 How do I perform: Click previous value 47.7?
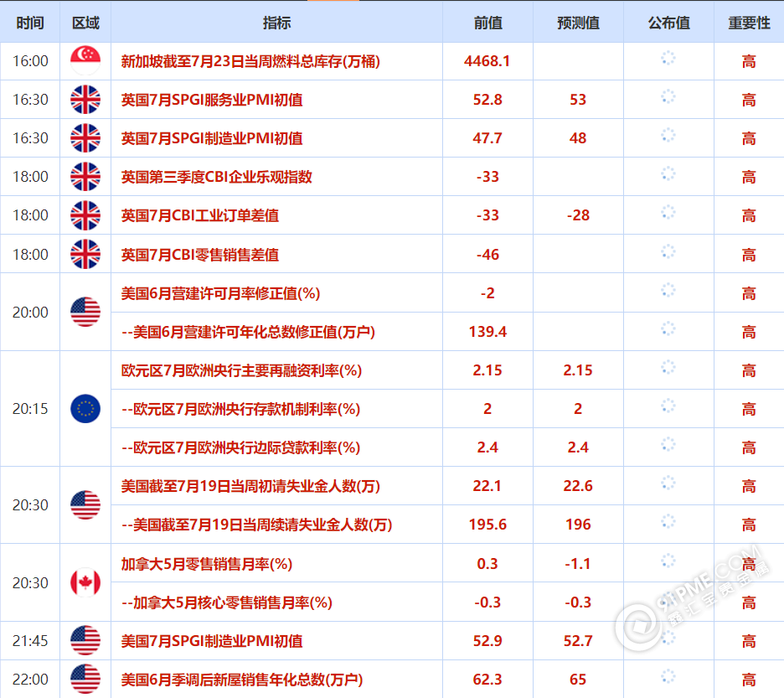pos(487,138)
